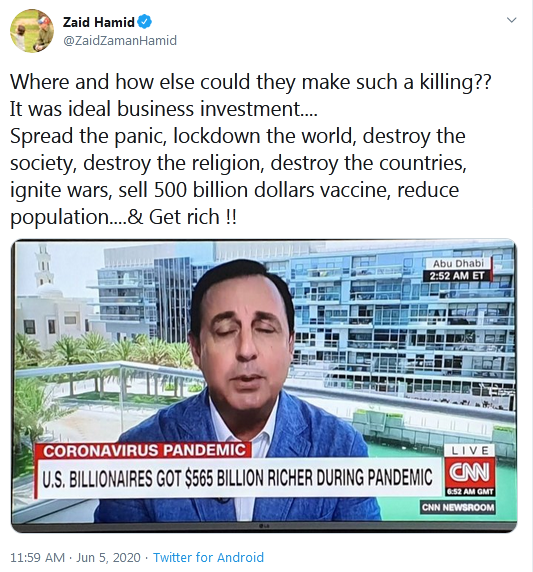533x572 pixels.
Task: Click the LIVE badge in the image
Action: click(x=470, y=451)
